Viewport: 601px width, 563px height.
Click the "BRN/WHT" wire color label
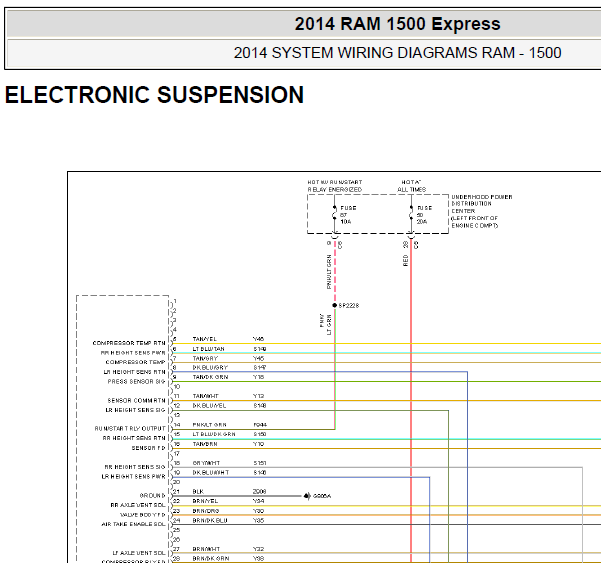click(x=206, y=549)
